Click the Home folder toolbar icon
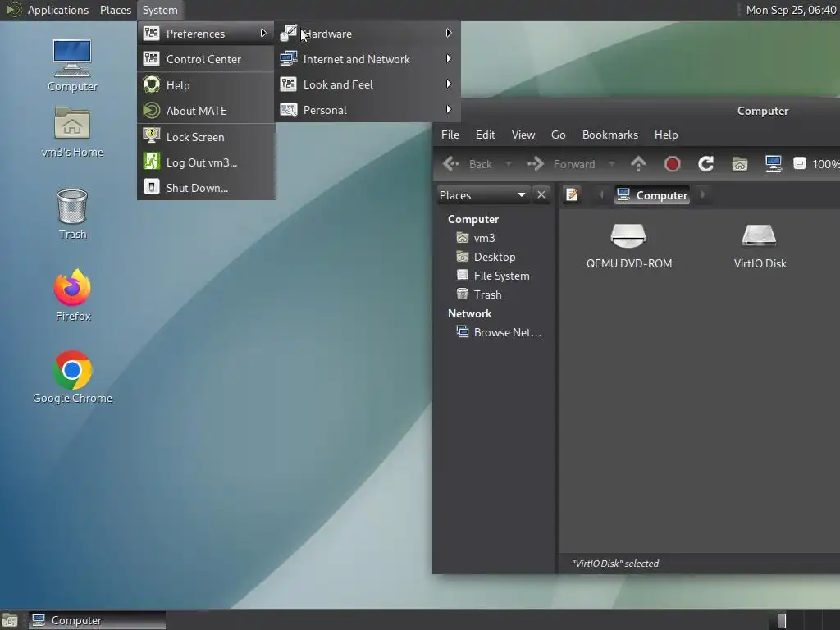The height and width of the screenshot is (630, 840). click(739, 164)
